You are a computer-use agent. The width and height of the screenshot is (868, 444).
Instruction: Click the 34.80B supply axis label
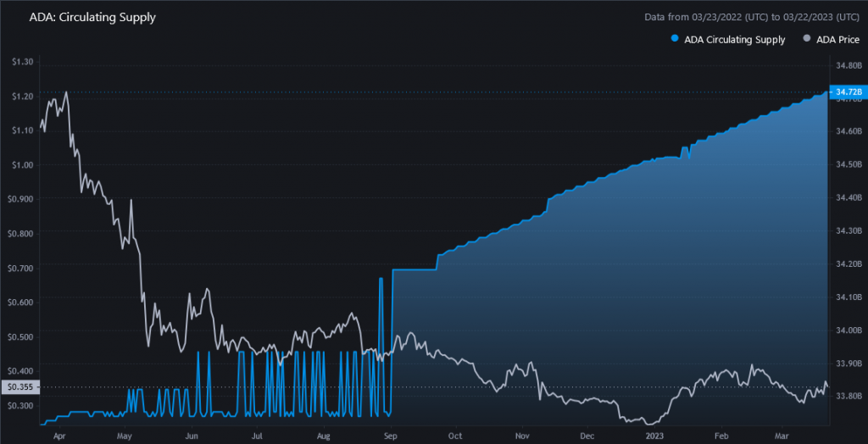[848, 66]
